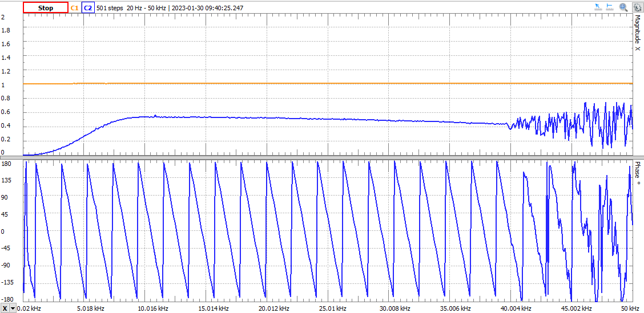Open the magnifier zoom tool
This screenshot has height=313, width=644.
pyautogui.click(x=623, y=7)
